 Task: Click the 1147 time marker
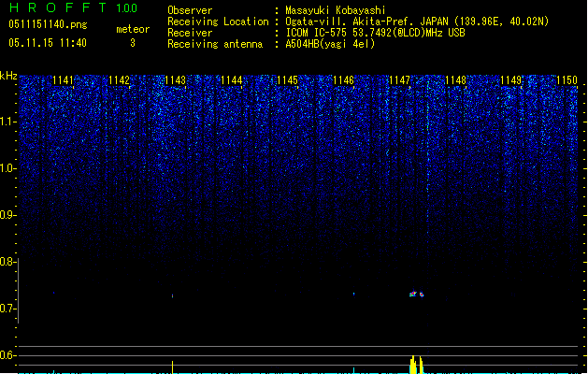pos(399,79)
